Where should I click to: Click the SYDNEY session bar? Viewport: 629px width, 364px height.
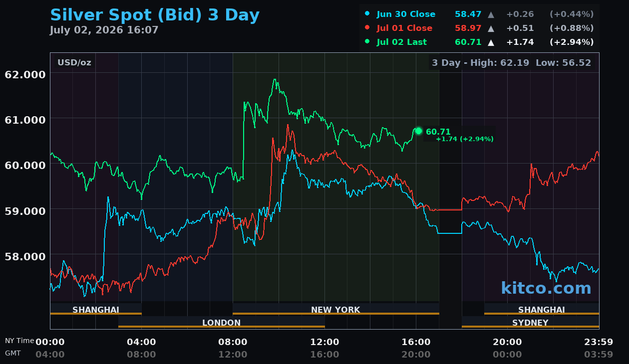(530, 323)
